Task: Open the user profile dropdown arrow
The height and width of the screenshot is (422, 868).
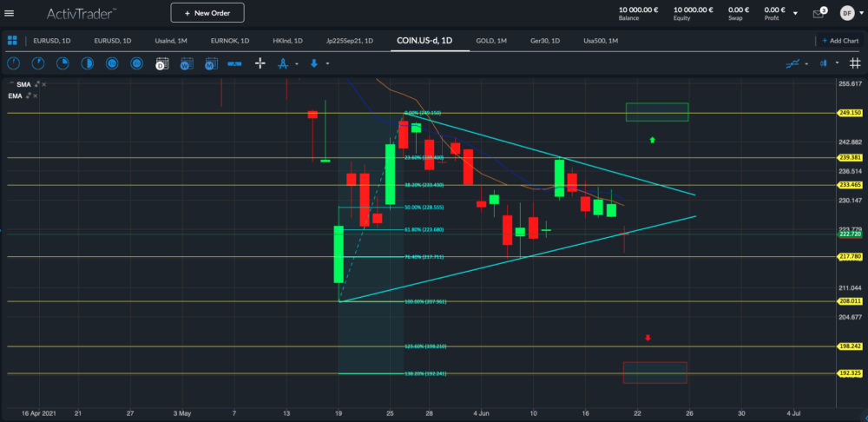Action: click(861, 13)
